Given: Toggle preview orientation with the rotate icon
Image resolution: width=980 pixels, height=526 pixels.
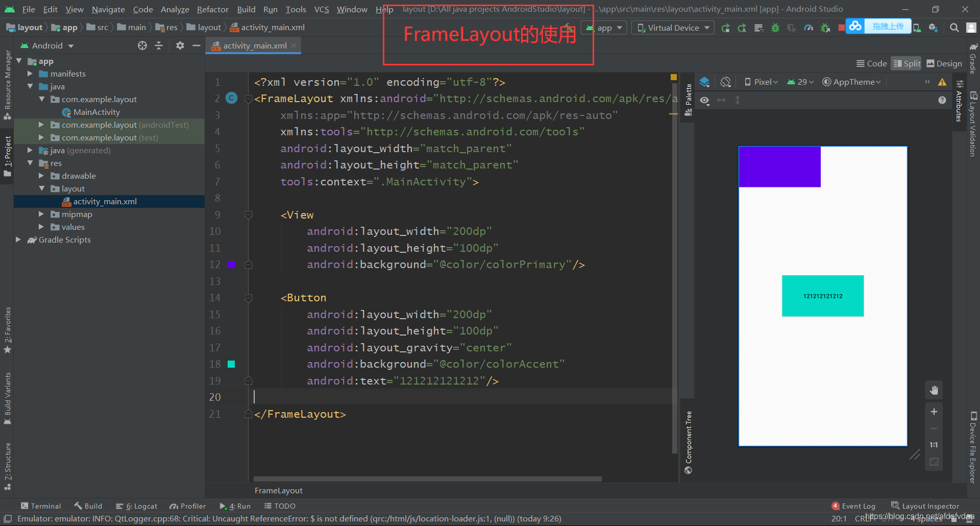Looking at the screenshot, I should click(725, 82).
